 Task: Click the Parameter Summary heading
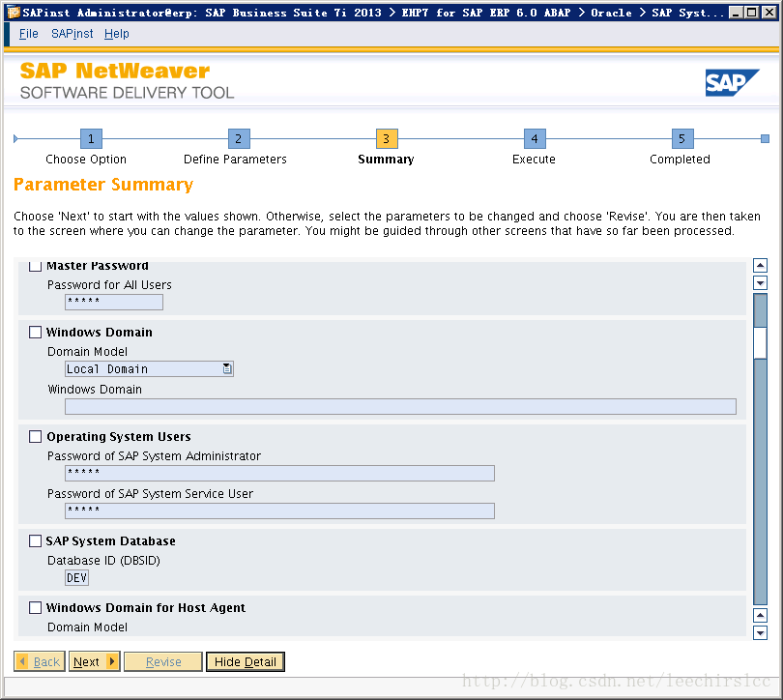pos(103,185)
